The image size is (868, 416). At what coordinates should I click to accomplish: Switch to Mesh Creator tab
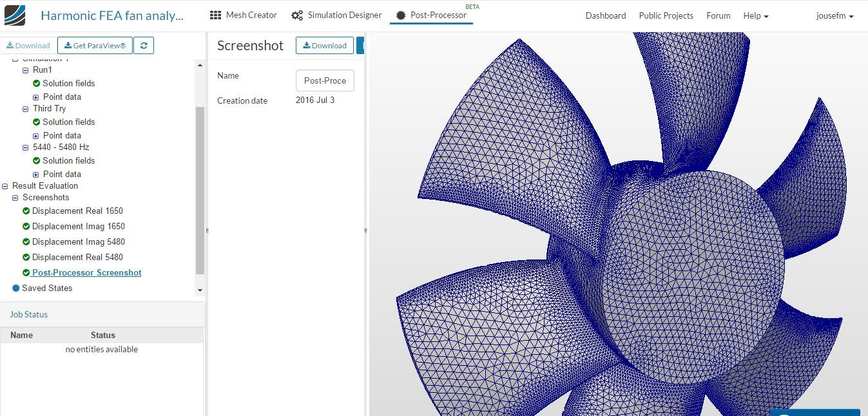(244, 15)
